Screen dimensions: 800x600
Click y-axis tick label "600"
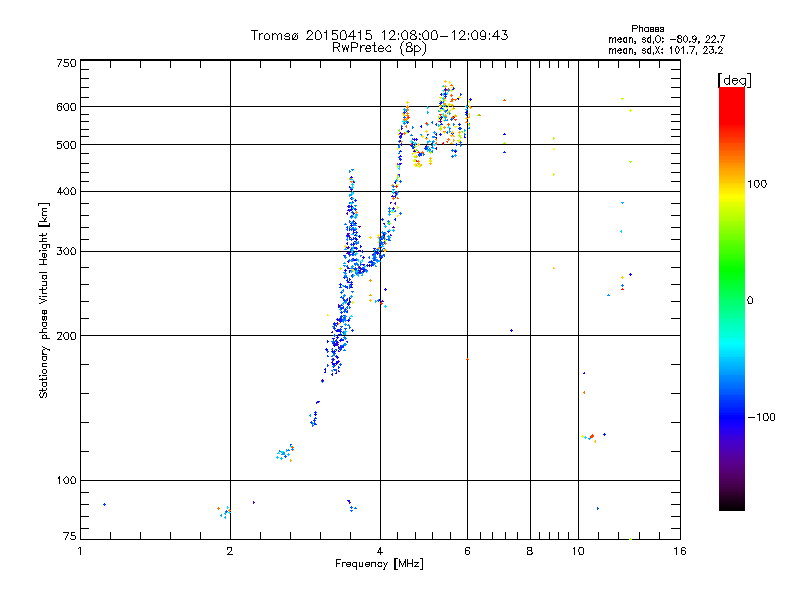(x=66, y=107)
